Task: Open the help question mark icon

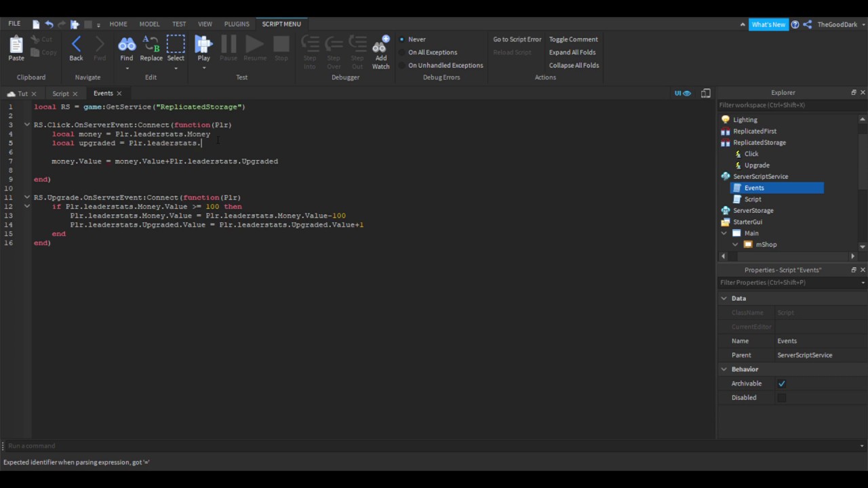Action: coord(795,24)
